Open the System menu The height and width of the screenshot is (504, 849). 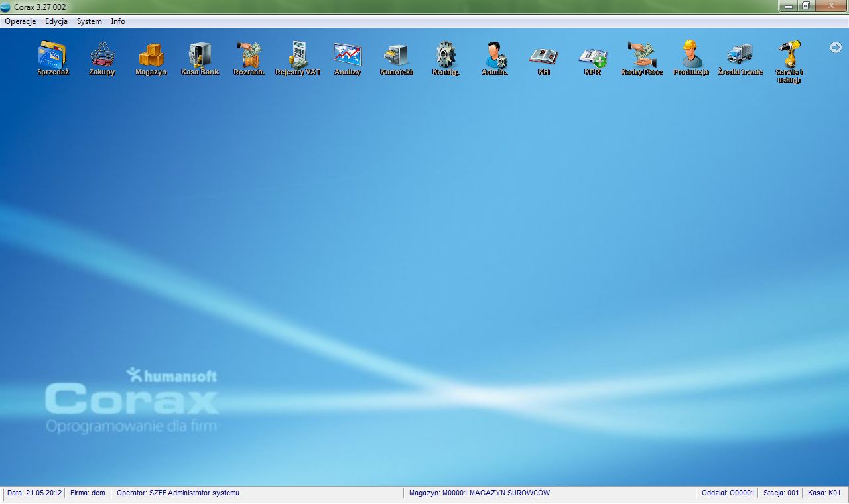90,21
